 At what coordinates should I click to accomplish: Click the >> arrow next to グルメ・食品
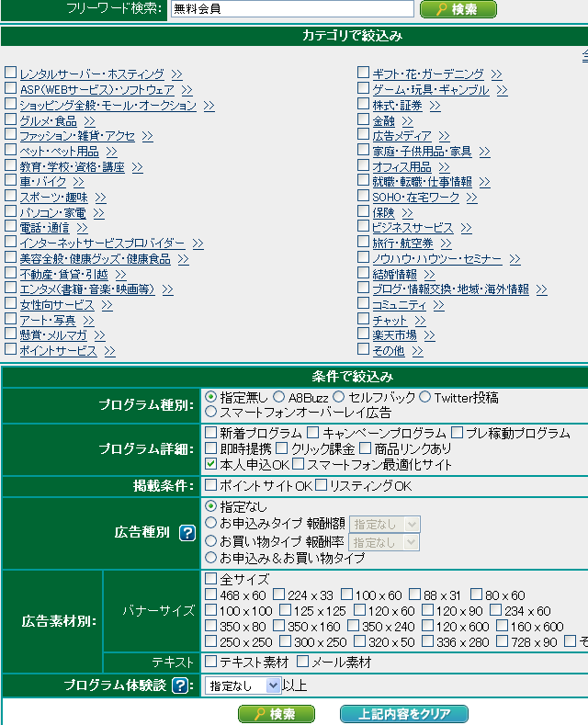point(90,121)
